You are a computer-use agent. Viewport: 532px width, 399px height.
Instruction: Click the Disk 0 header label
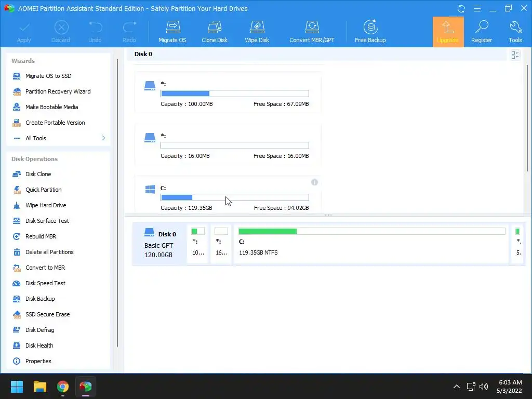point(143,54)
